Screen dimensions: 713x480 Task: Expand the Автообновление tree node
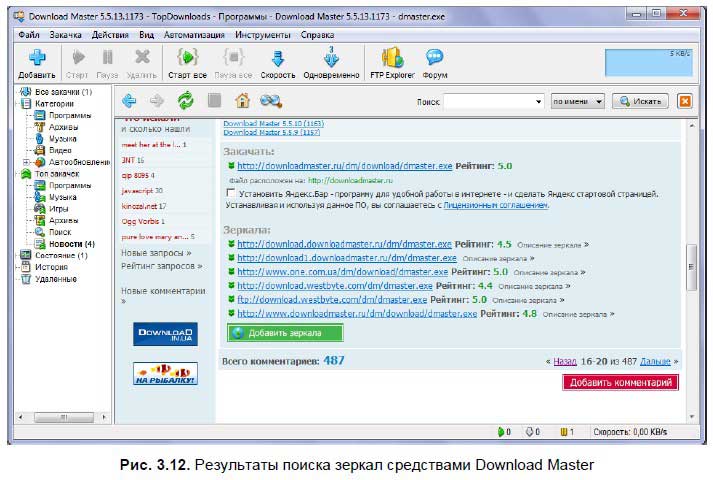pyautogui.click(x=26, y=162)
